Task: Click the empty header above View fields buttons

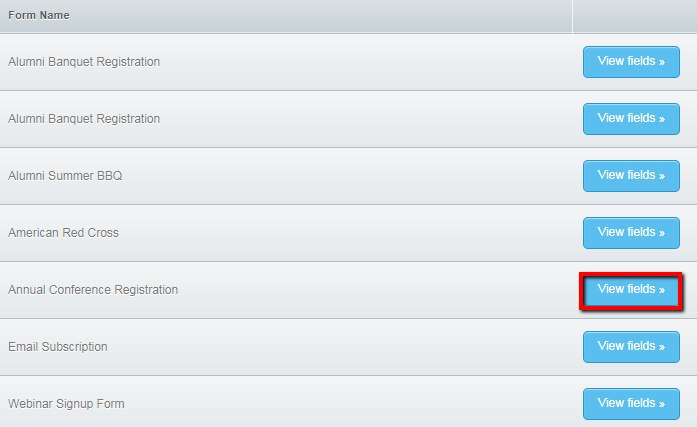Action: pyautogui.click(x=635, y=16)
